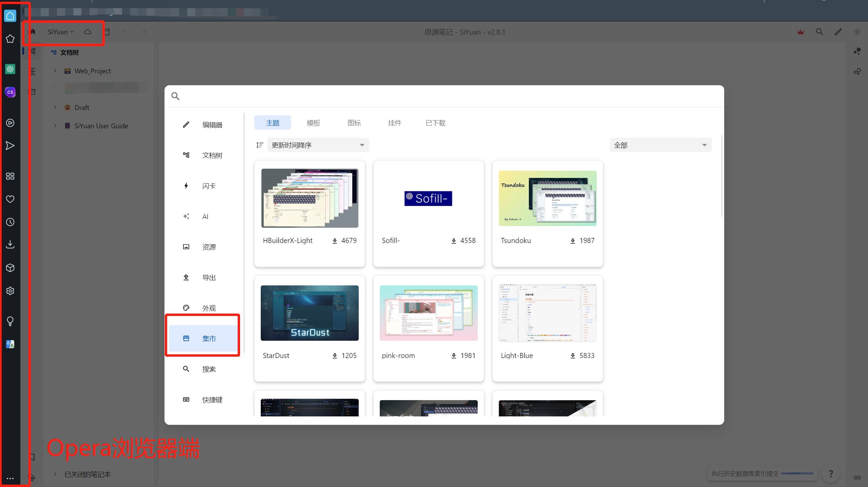The image size is (868, 487).
Task: Expand 已关闭的笔记本 section
Action: [x=55, y=474]
